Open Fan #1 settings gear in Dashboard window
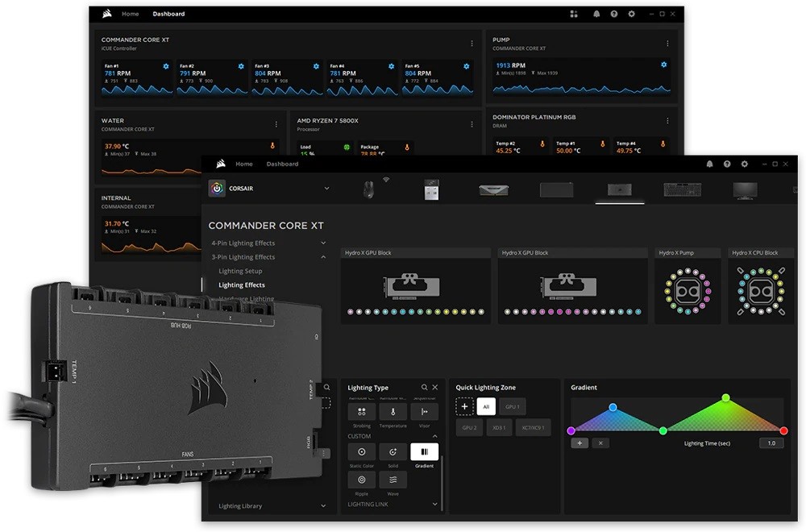The image size is (806, 532). click(x=165, y=66)
